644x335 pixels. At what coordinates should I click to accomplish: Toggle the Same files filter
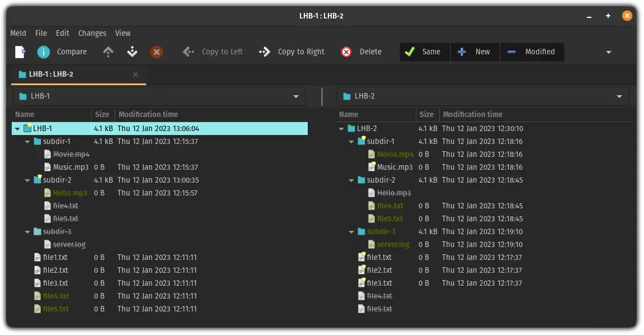(x=423, y=52)
